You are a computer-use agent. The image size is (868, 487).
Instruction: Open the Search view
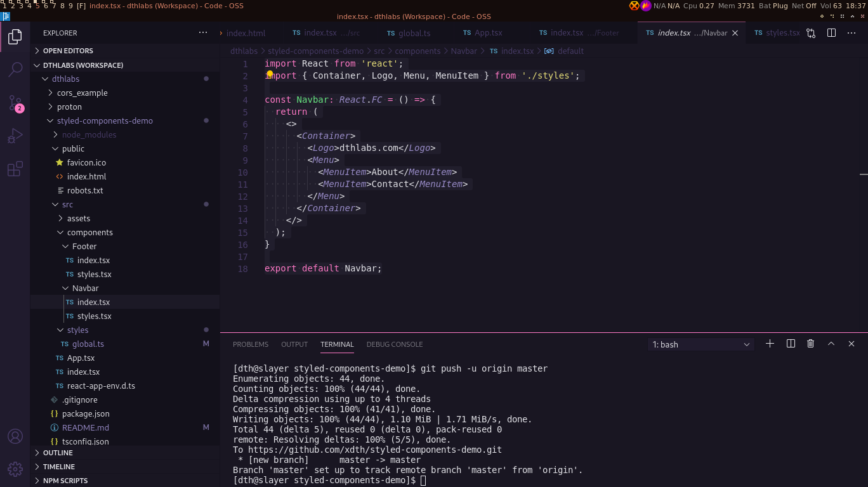click(15, 70)
